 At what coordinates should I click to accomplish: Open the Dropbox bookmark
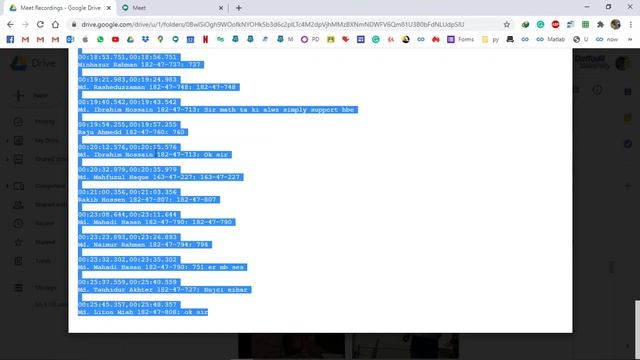pos(145,39)
